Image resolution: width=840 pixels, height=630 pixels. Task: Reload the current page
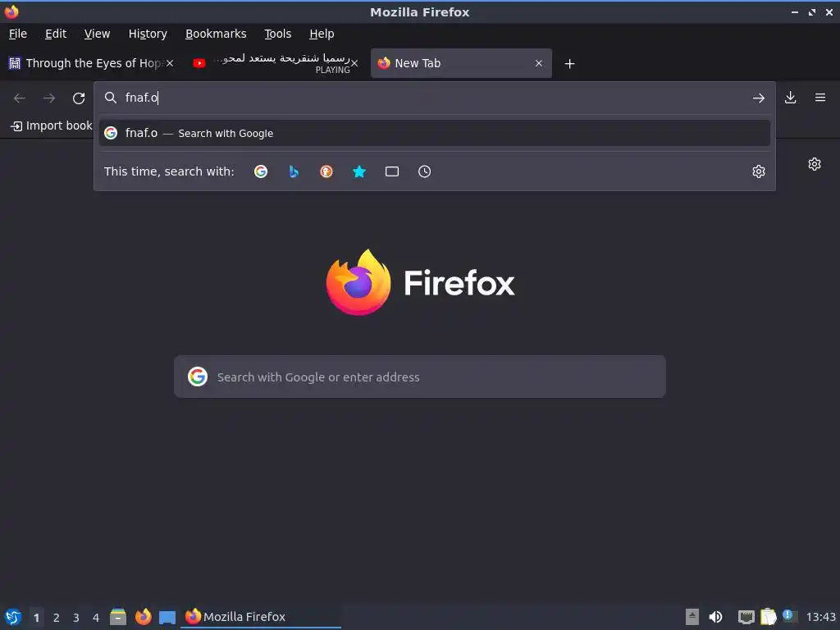[x=79, y=98]
